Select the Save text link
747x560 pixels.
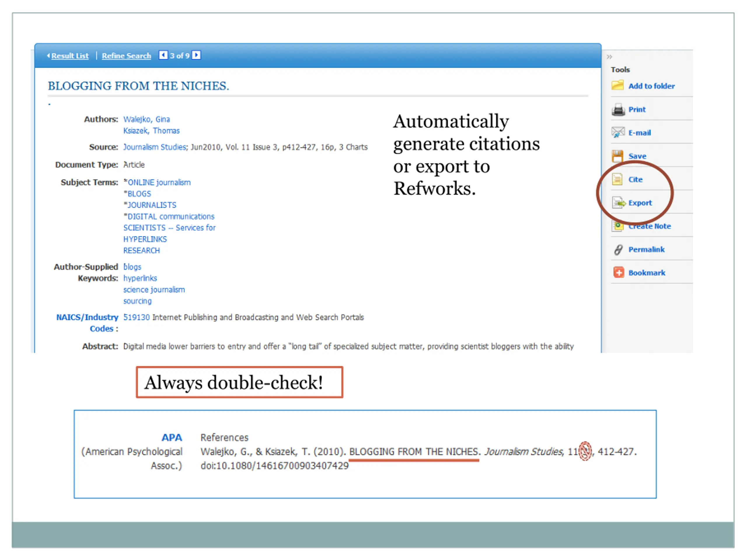point(637,156)
